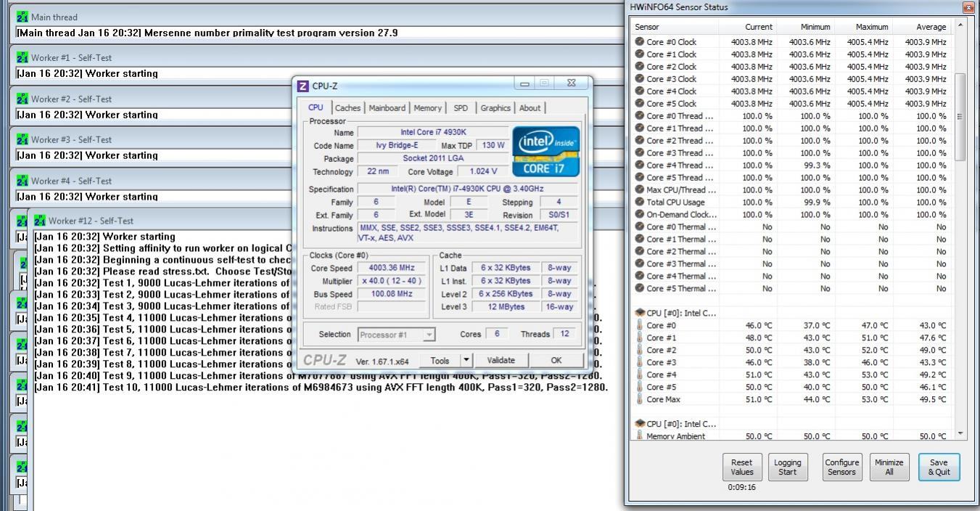Click the Core #5 Thermal sensor icon
The image size is (980, 511).
(640, 288)
